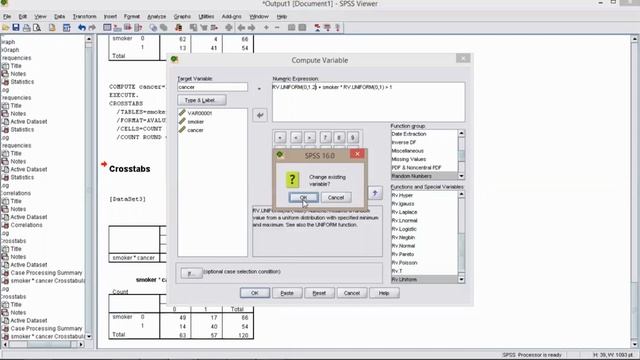
Task: Select Date Extraction in Function group list
Action: tap(409, 134)
